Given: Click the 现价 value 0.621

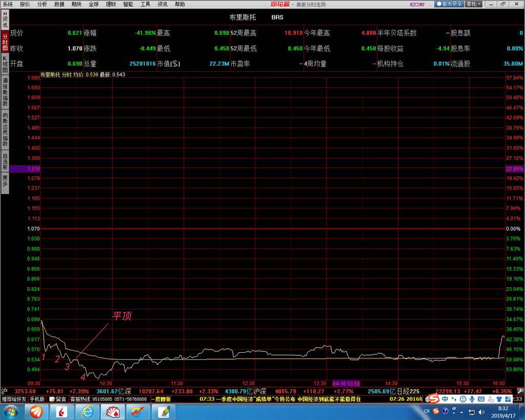Looking at the screenshot, I should pos(75,33).
